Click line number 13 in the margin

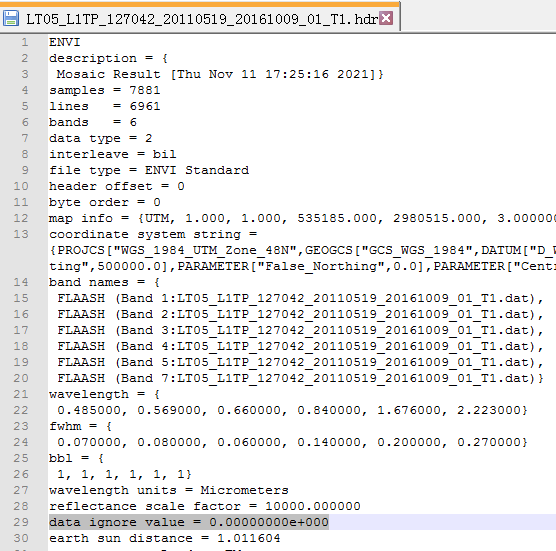[x=21, y=234]
